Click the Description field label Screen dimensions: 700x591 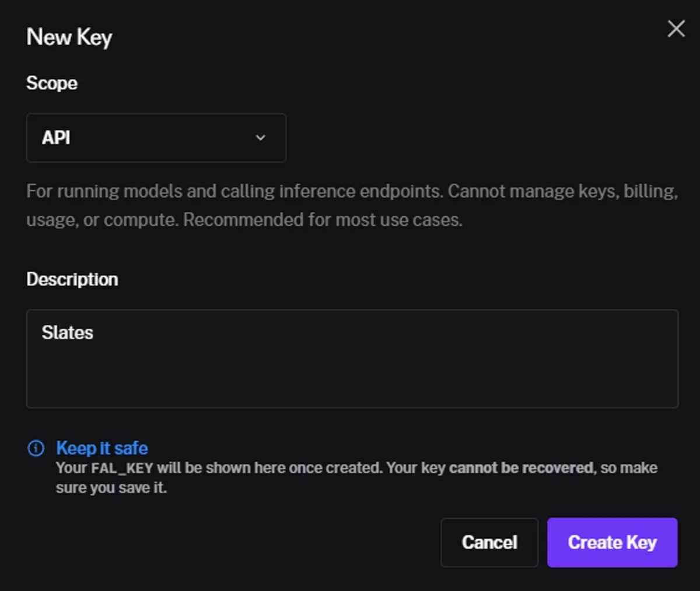pos(72,279)
